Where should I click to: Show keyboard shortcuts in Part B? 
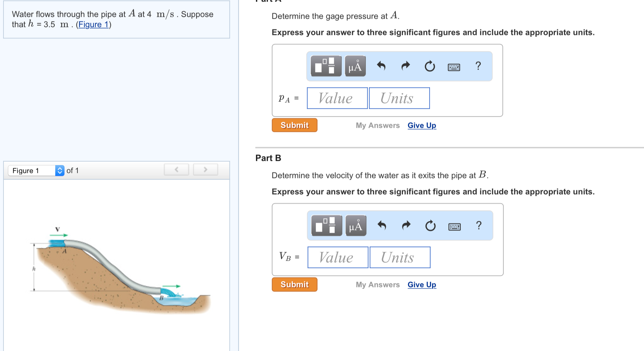[x=454, y=226]
